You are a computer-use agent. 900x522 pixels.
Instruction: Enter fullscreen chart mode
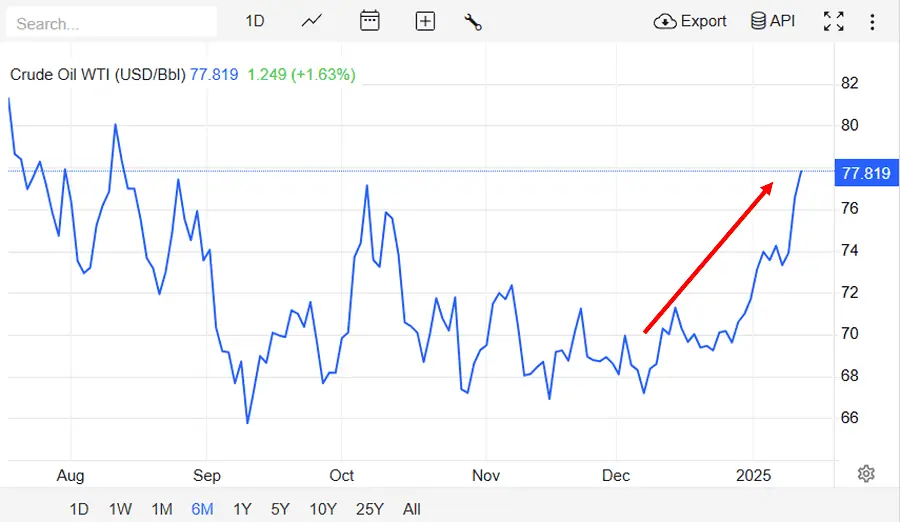click(x=833, y=21)
